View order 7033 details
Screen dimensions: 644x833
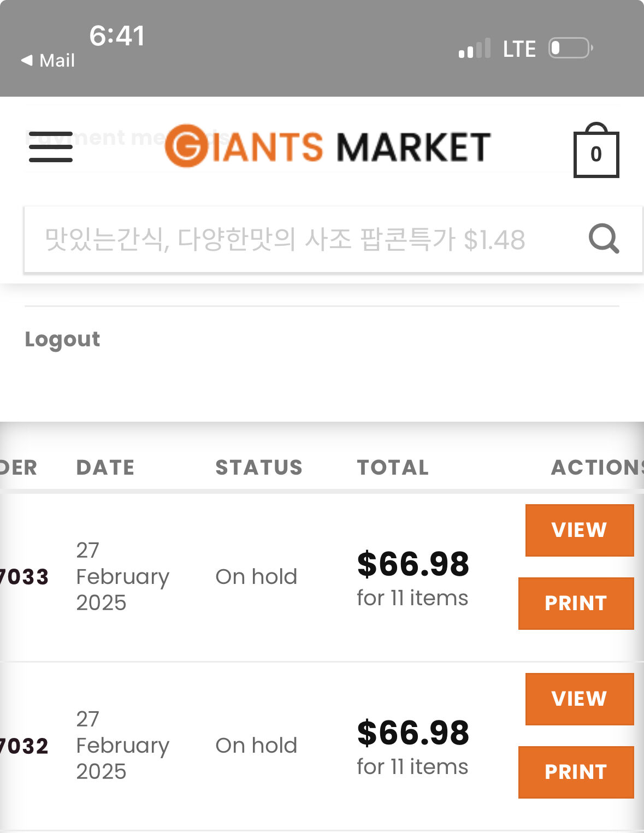580,530
